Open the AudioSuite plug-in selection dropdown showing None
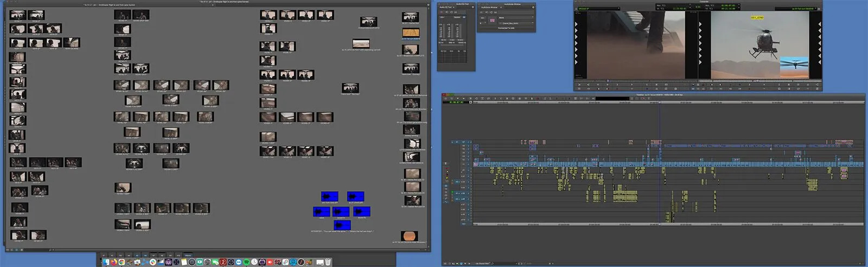868x267 pixels. 516,17
